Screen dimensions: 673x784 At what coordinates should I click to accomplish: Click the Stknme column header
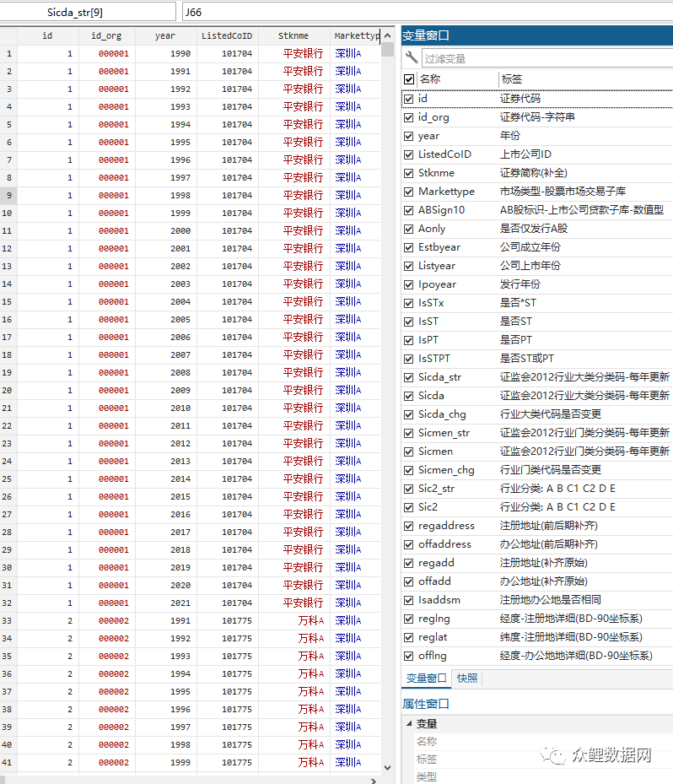coord(293,35)
